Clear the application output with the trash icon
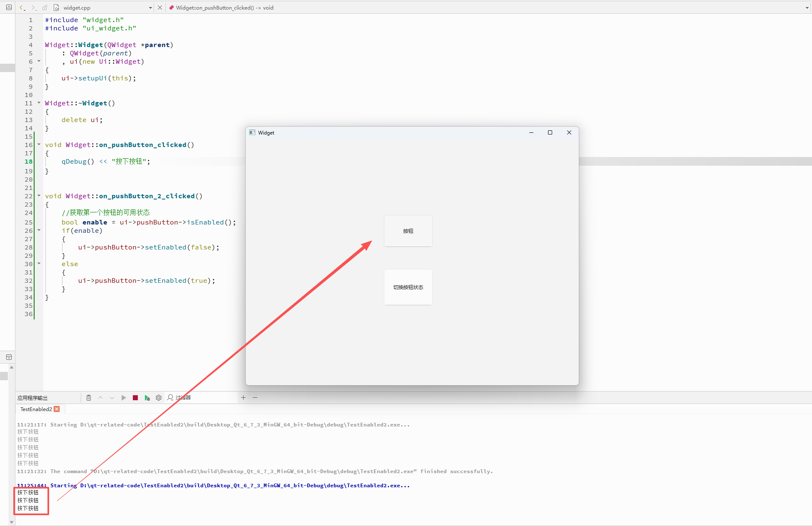Viewport: 812px width, 526px height. pos(89,398)
